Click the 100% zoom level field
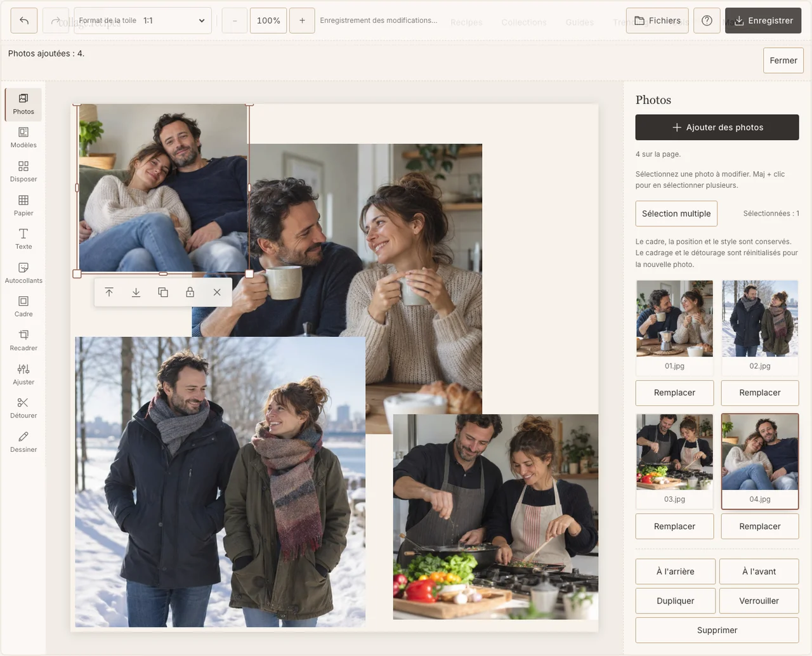 (268, 20)
